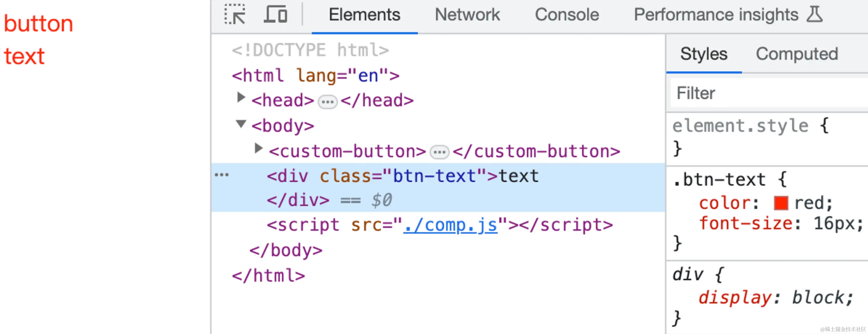868x334 pixels.
Task: Select the html lang element line
Action: (315, 76)
